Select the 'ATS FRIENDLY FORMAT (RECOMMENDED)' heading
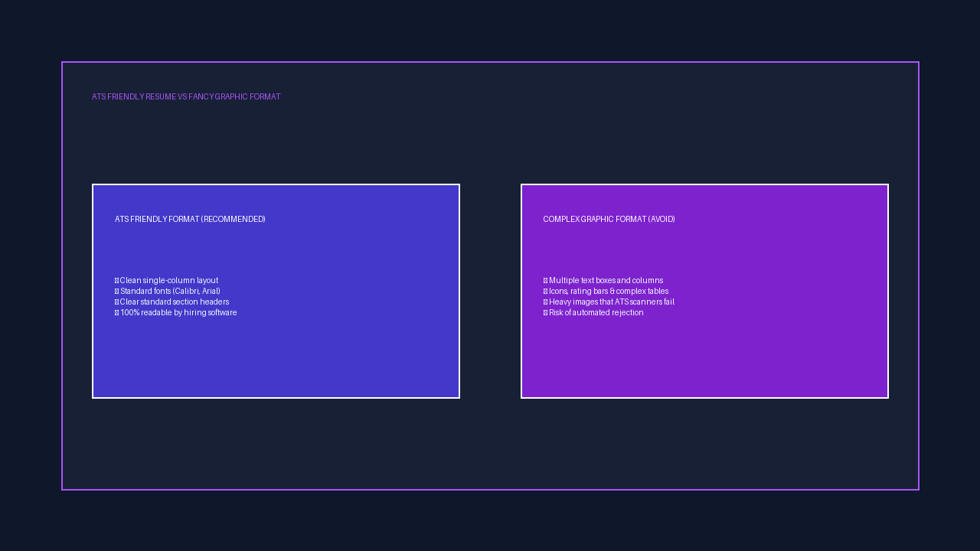Viewport: 980px width, 551px height. [x=190, y=220]
